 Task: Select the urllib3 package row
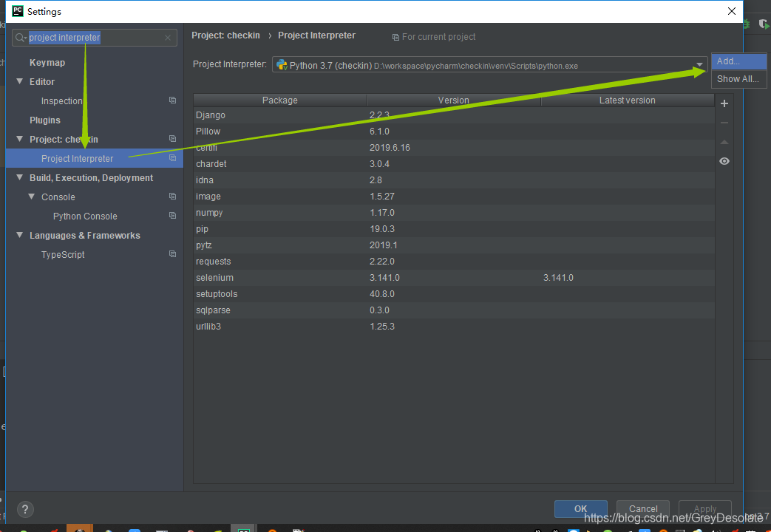[x=454, y=326]
